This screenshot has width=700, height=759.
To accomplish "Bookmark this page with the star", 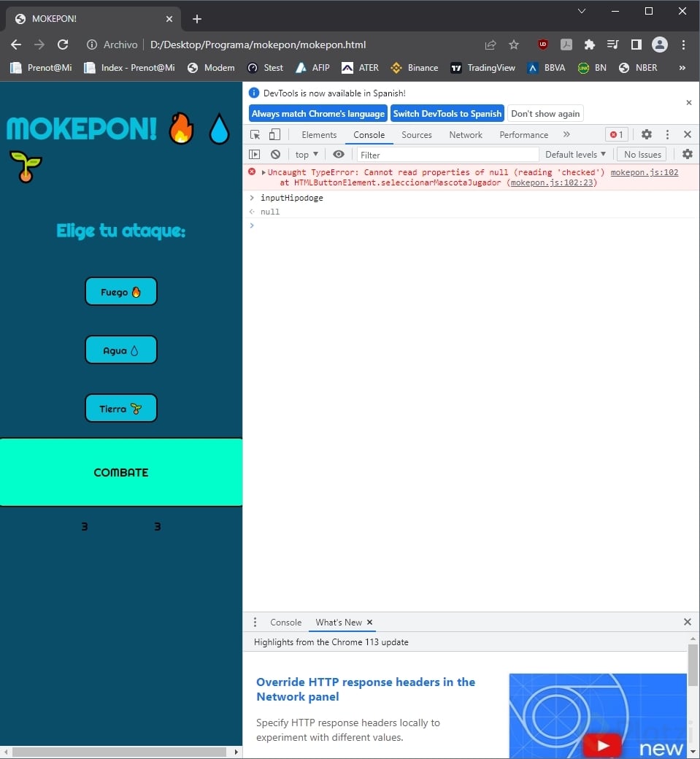I will [514, 45].
